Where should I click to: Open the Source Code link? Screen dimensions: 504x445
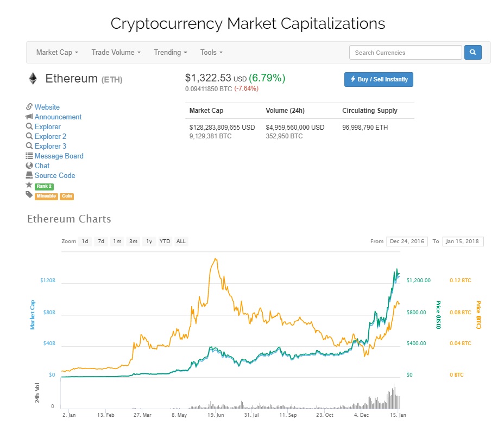pos(55,175)
